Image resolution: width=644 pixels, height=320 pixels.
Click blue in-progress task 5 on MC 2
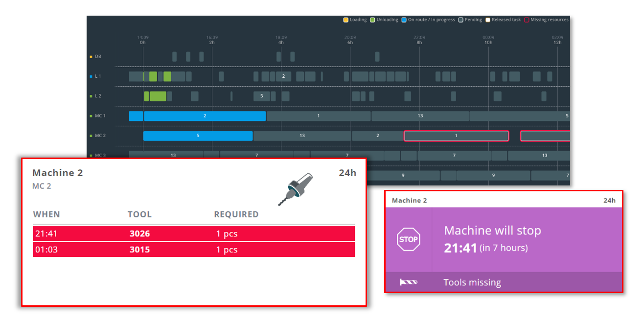[x=198, y=136]
